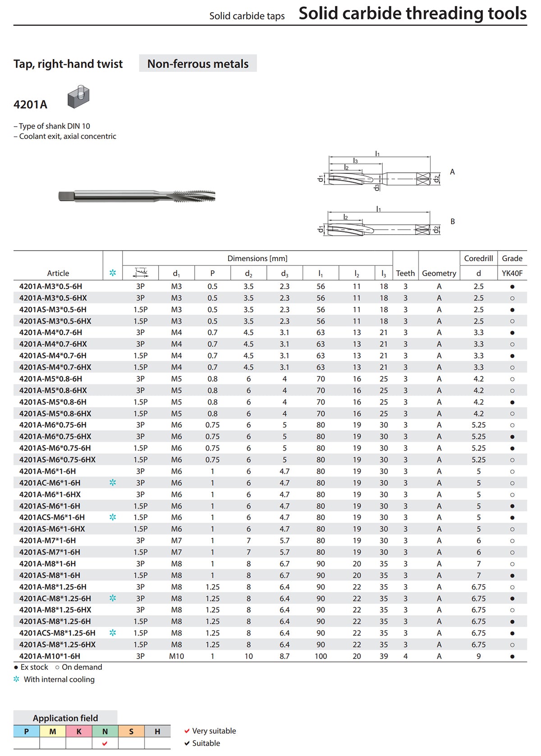The height and width of the screenshot is (756, 541).
Task: Click the ex stock dot for 4201A-M6*0.75-6HX
Action: pyautogui.click(x=512, y=437)
